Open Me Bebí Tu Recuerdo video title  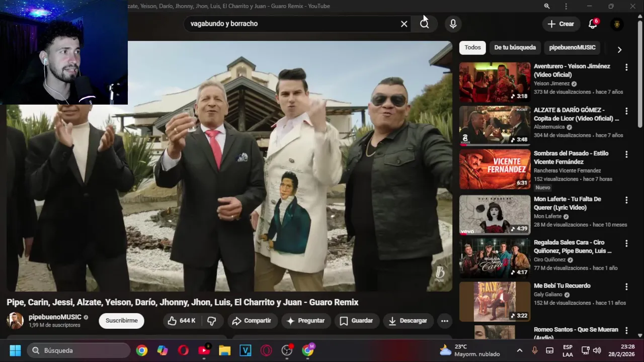[562, 286]
